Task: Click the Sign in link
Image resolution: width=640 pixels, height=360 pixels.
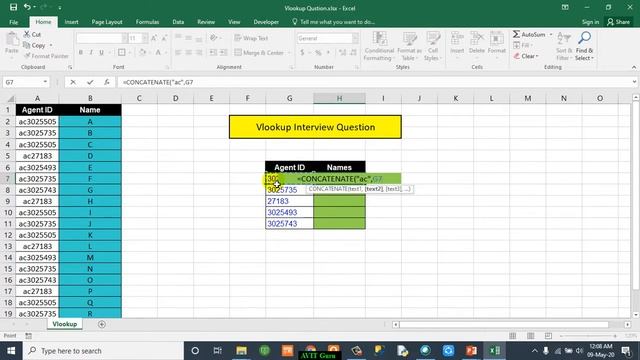Action: tap(590, 22)
